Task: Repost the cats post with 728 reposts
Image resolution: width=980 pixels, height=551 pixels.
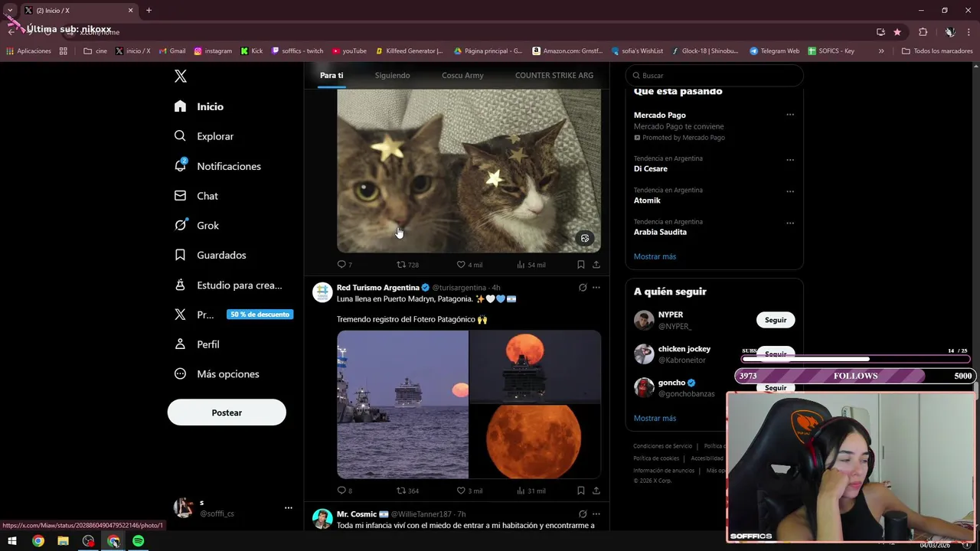Action: (407, 264)
